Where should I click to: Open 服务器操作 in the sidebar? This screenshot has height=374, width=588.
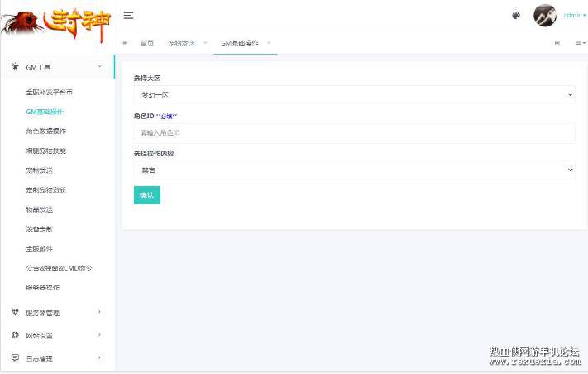click(x=42, y=287)
